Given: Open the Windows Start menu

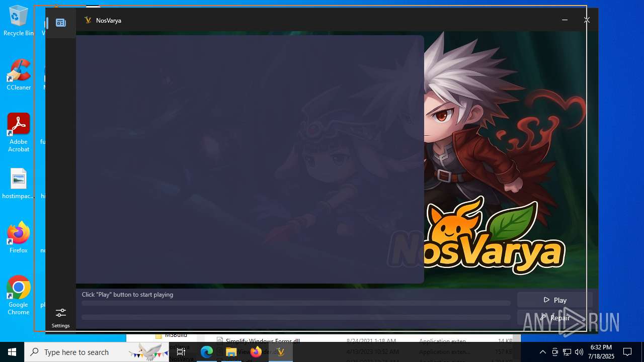Looking at the screenshot, I should point(12,352).
